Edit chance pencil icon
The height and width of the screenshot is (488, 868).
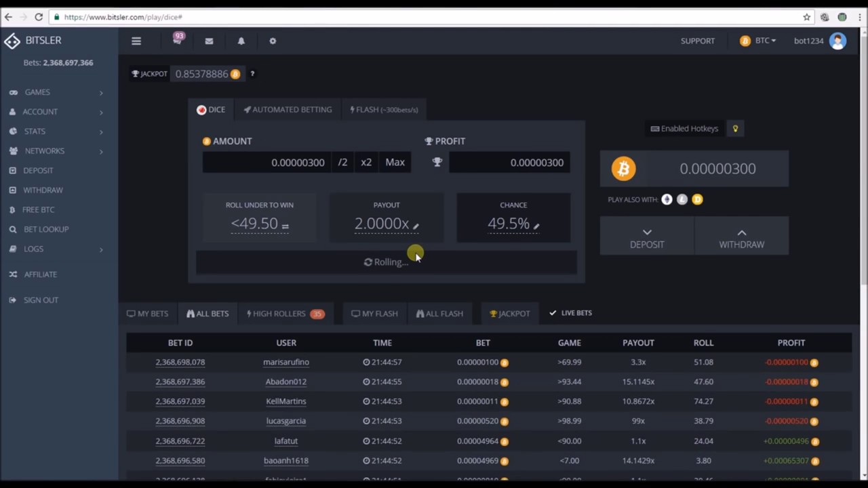[536, 226]
